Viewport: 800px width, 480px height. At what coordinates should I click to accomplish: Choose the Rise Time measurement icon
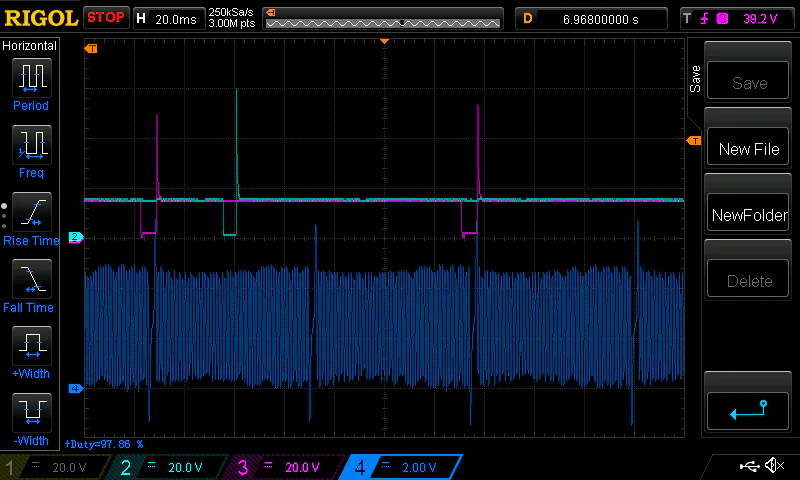[x=31, y=211]
